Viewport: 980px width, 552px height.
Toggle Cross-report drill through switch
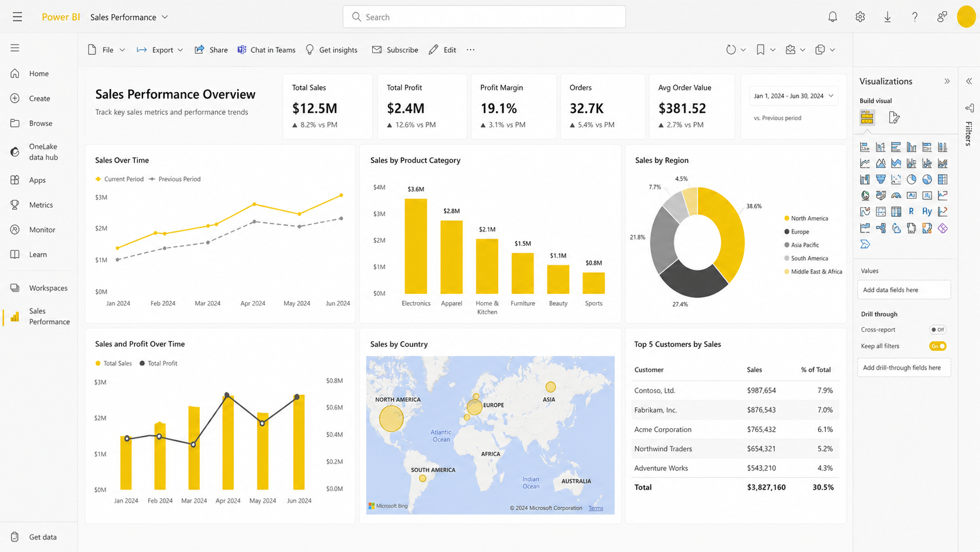938,330
